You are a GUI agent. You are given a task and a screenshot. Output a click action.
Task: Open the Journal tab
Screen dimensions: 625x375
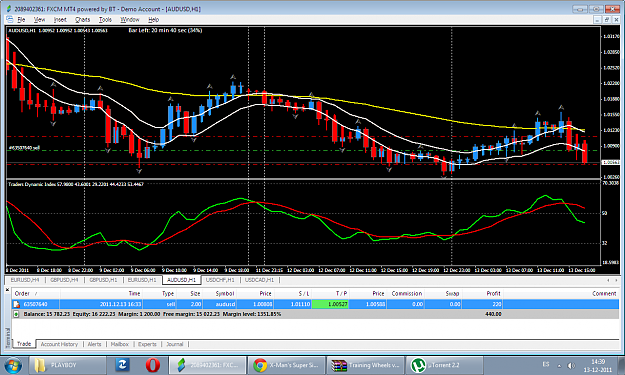(175, 344)
